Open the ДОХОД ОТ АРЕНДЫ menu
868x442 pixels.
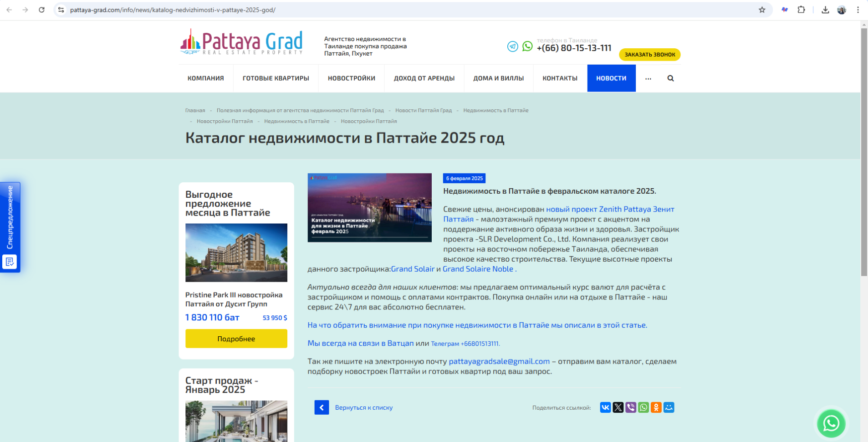(424, 78)
